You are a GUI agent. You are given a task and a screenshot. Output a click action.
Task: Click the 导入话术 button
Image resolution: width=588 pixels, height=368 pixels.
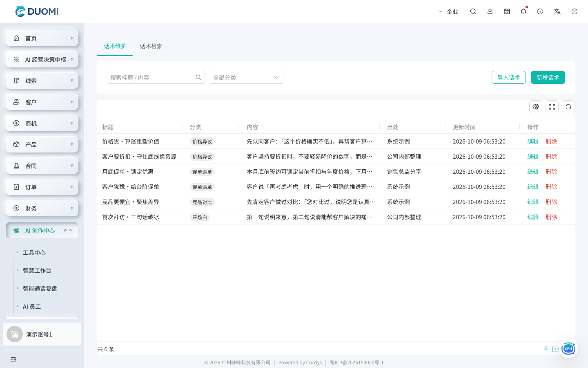click(509, 77)
